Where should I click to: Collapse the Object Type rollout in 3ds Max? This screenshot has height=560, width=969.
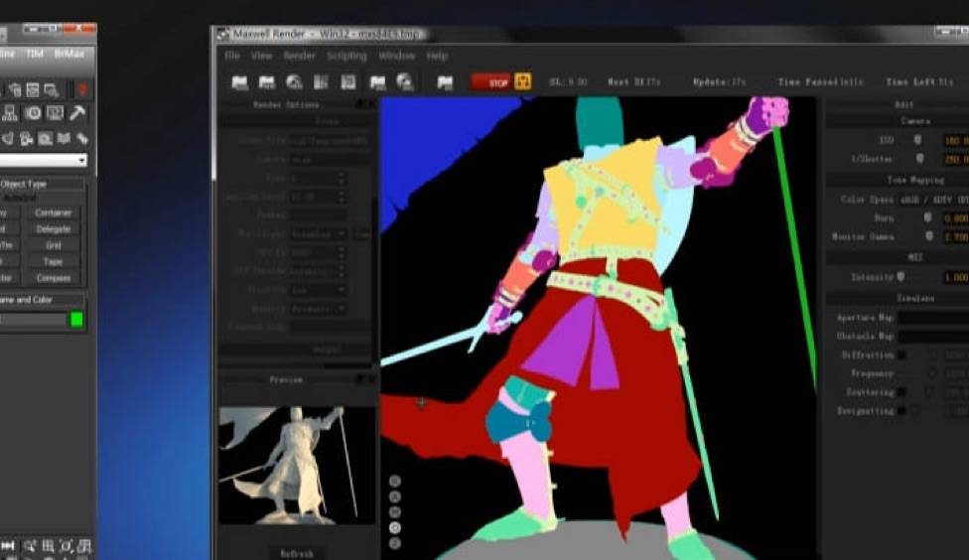42,184
